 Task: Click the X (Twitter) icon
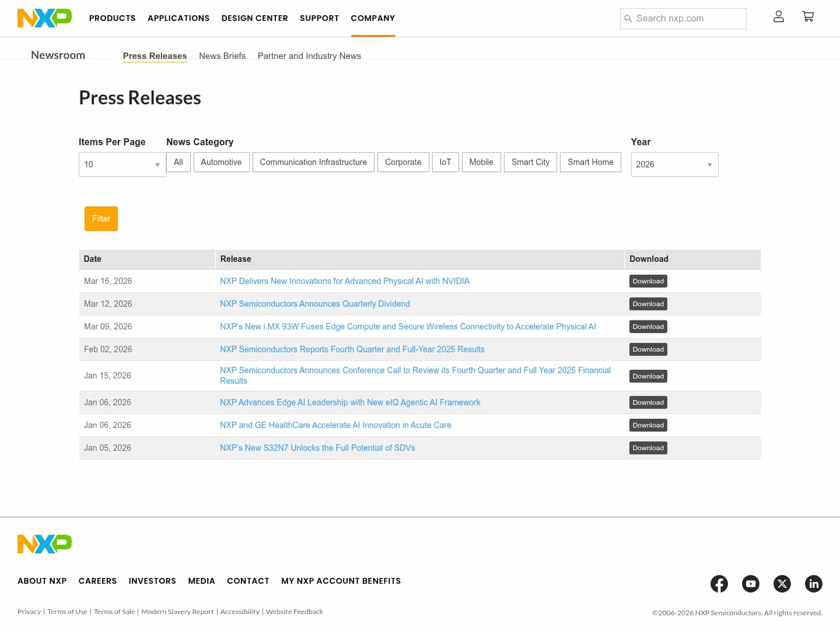pos(782,583)
